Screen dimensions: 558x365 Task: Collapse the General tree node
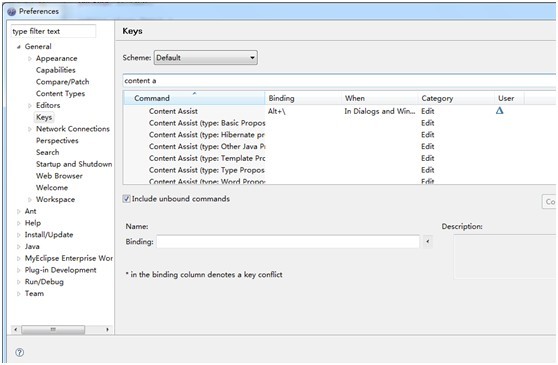point(19,47)
